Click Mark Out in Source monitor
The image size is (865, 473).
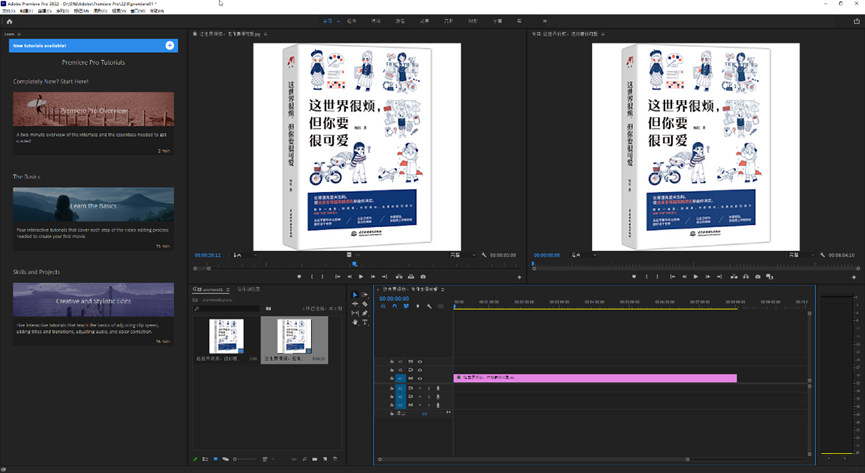coord(322,277)
